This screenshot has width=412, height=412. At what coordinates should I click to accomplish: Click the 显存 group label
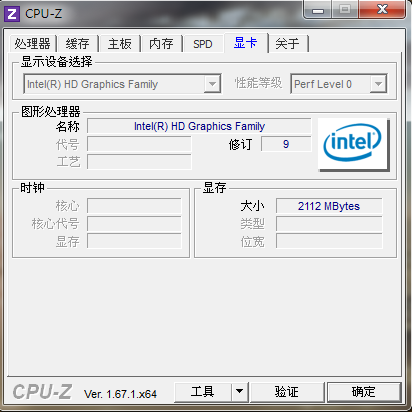pyautogui.click(x=215, y=188)
